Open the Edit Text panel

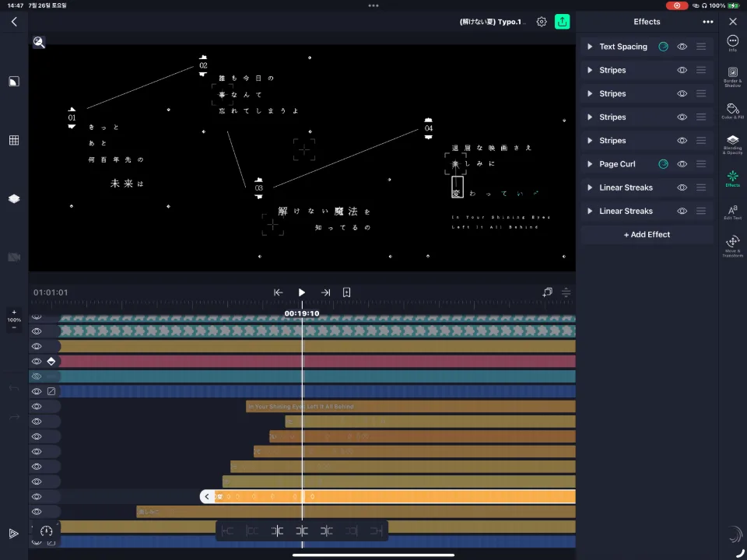[x=733, y=212]
